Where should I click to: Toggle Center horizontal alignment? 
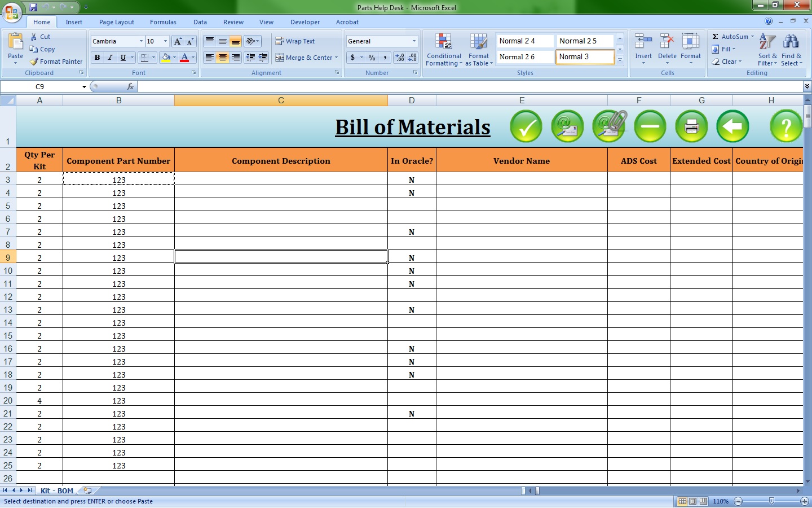pos(223,58)
